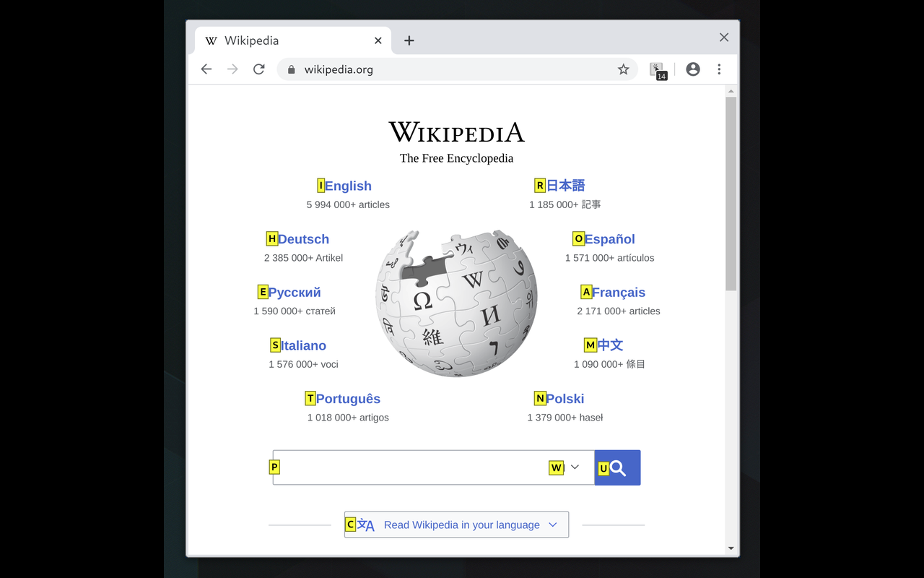Open the Chrome profile avatar
The width and height of the screenshot is (924, 578).
[693, 69]
